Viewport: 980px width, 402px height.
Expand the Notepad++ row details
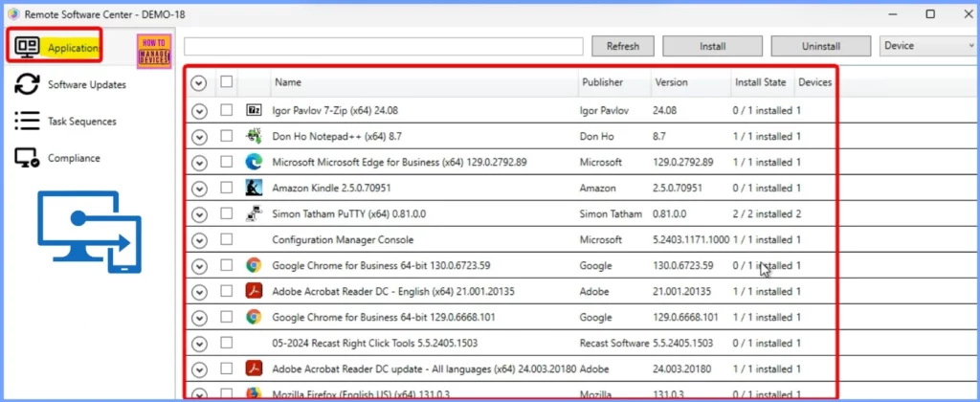[199, 137]
